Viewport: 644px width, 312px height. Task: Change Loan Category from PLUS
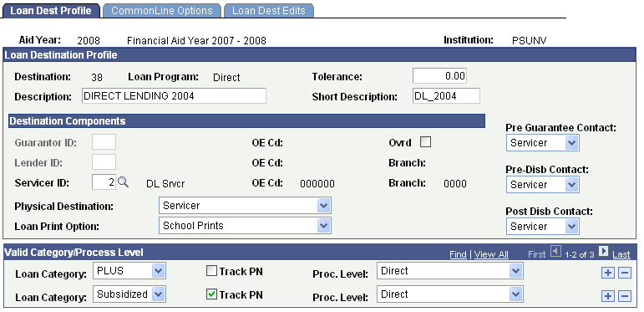click(x=129, y=271)
